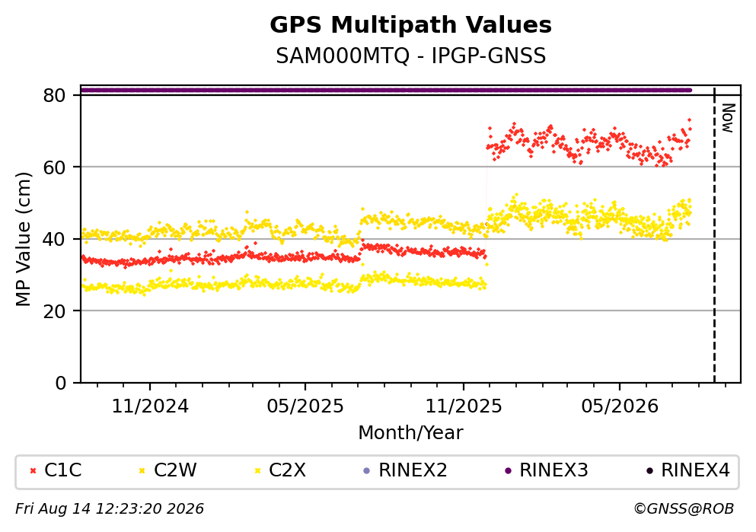
Task: Click the 'C1C' legend label
Action: pyautogui.click(x=62, y=470)
